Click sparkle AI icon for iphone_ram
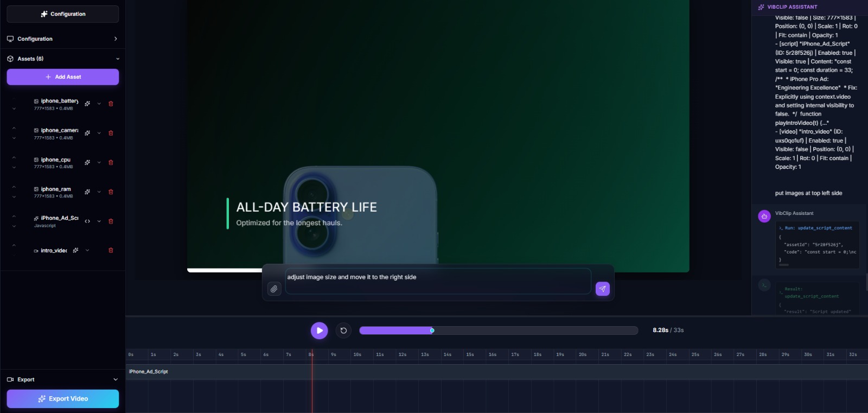The height and width of the screenshot is (413, 868). (87, 192)
